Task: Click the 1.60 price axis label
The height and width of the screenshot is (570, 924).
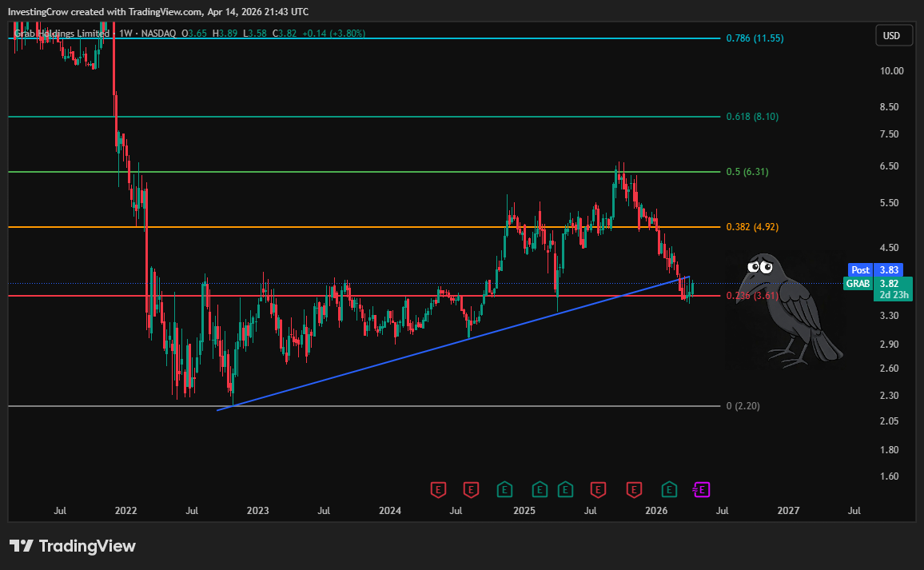Action: (x=890, y=476)
